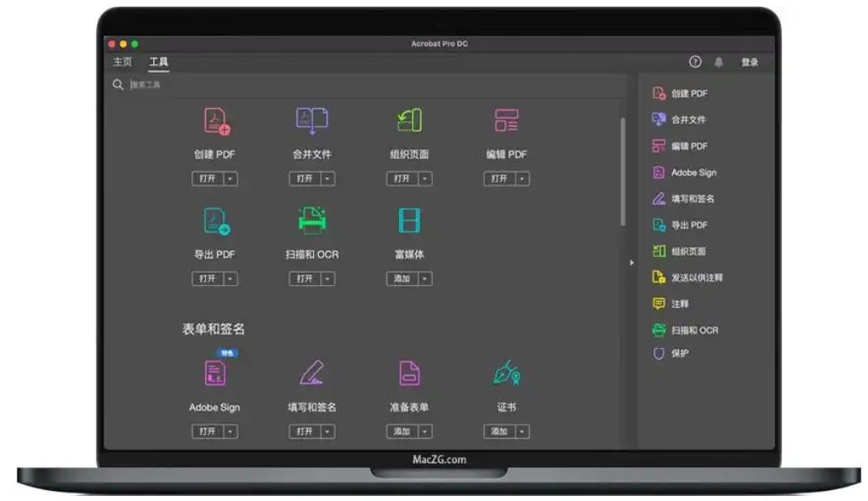
Task: Click Adobe Sign icon in right sidebar
Action: [x=659, y=172]
